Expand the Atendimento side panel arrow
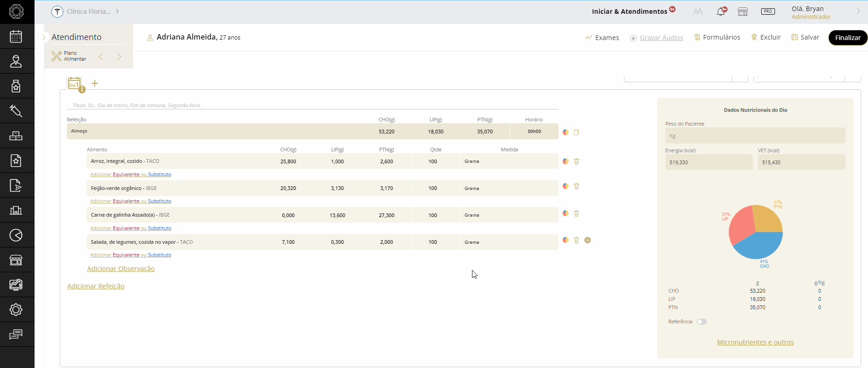Screen dimensions: 868x368 point(44,37)
